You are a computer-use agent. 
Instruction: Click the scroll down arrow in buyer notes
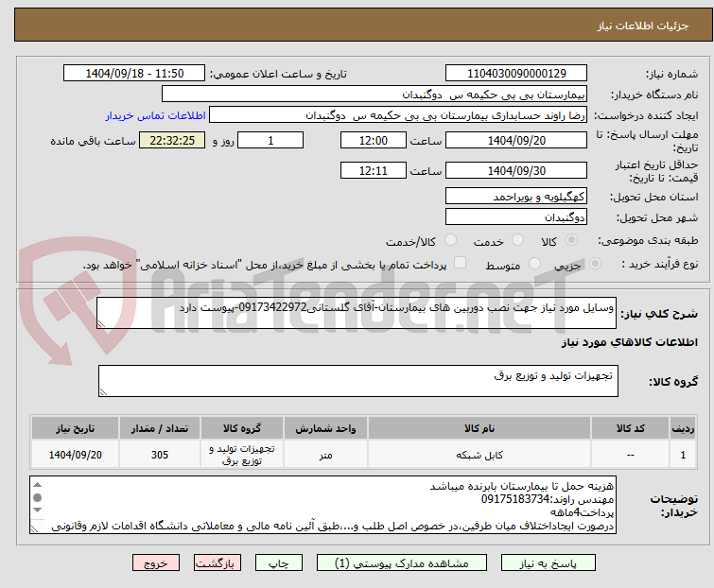(37, 510)
